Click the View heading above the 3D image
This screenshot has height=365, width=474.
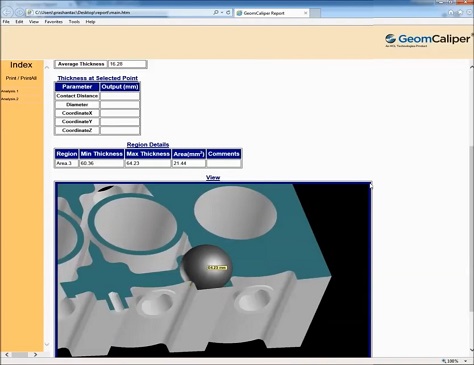point(213,177)
